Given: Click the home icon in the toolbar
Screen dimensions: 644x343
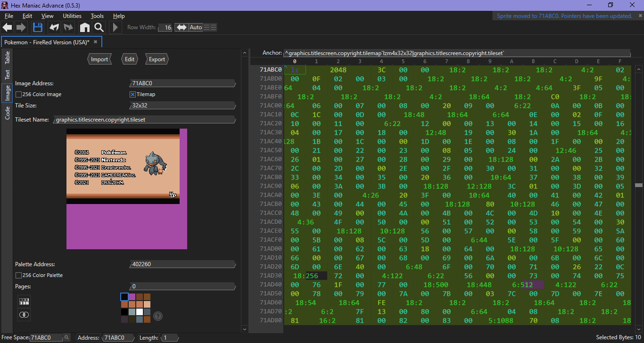Looking at the screenshot, I should point(84,27).
